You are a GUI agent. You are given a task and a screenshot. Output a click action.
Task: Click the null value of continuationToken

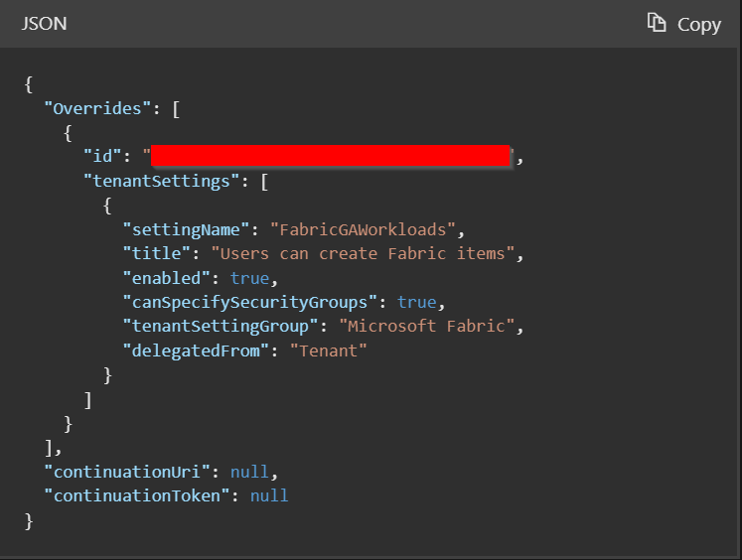(x=269, y=494)
